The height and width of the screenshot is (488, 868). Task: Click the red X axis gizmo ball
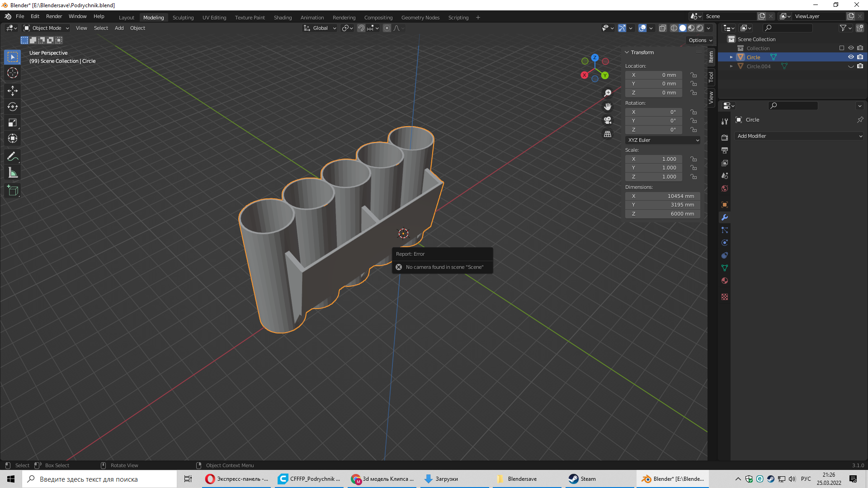(x=585, y=75)
